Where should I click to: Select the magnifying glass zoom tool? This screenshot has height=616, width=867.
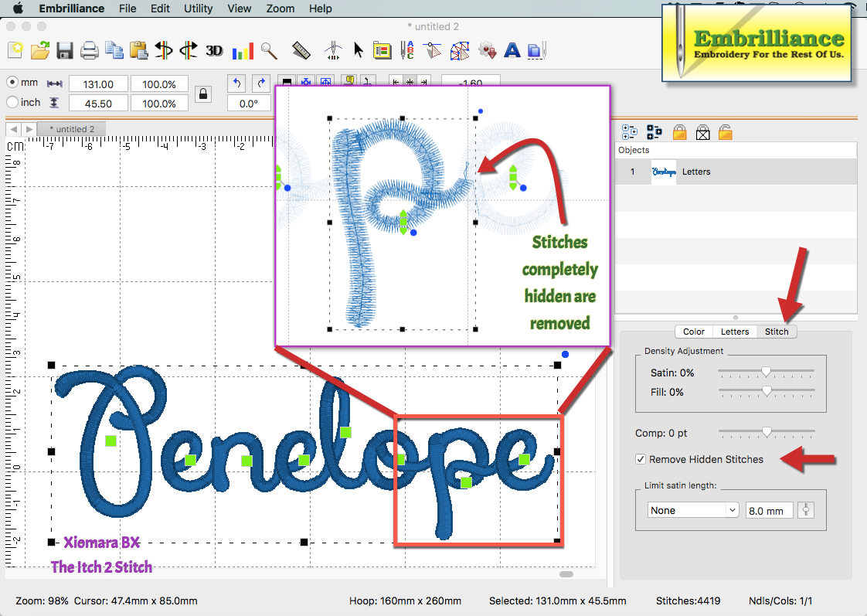269,50
